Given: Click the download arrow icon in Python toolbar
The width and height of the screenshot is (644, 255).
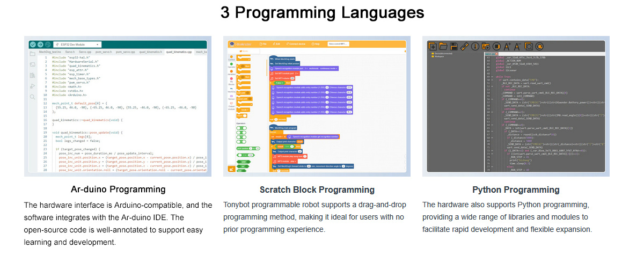Looking at the screenshot, I should 475,46.
